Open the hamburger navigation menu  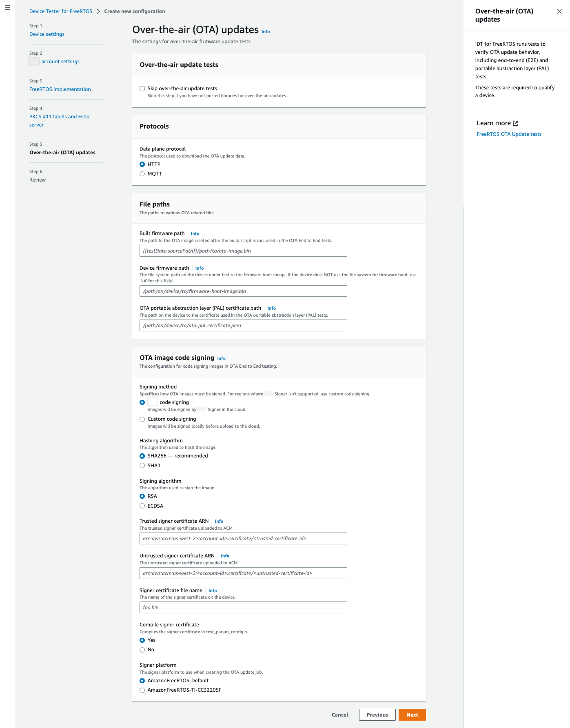pos(7,7)
